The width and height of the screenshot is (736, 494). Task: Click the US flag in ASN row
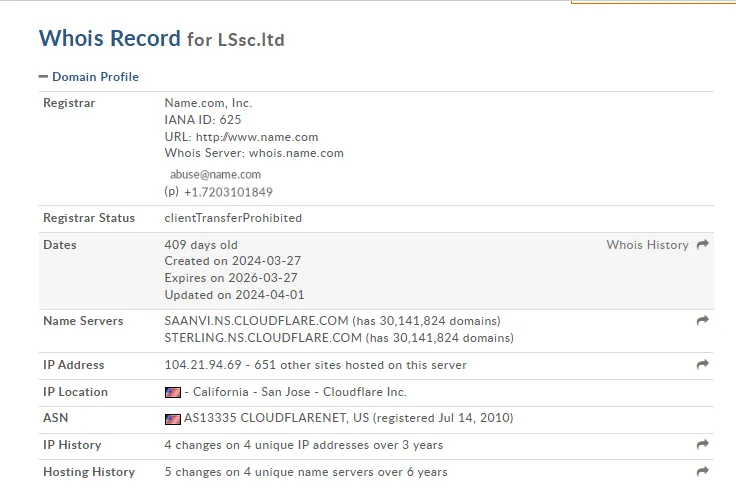[173, 419]
